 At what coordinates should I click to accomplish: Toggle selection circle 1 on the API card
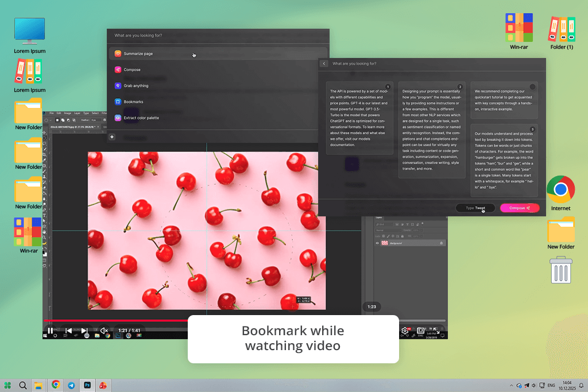pos(388,87)
